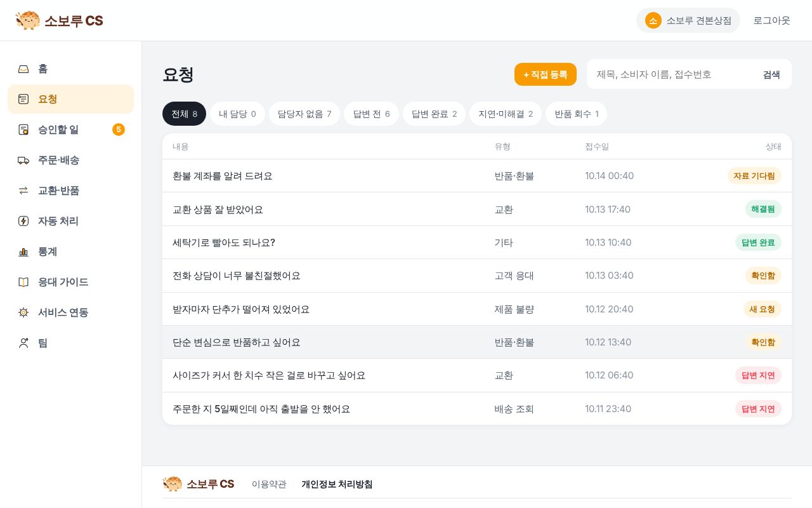The height and width of the screenshot is (508, 812).
Task: Click the 교환·반품 arrows icon
Action: (x=23, y=190)
